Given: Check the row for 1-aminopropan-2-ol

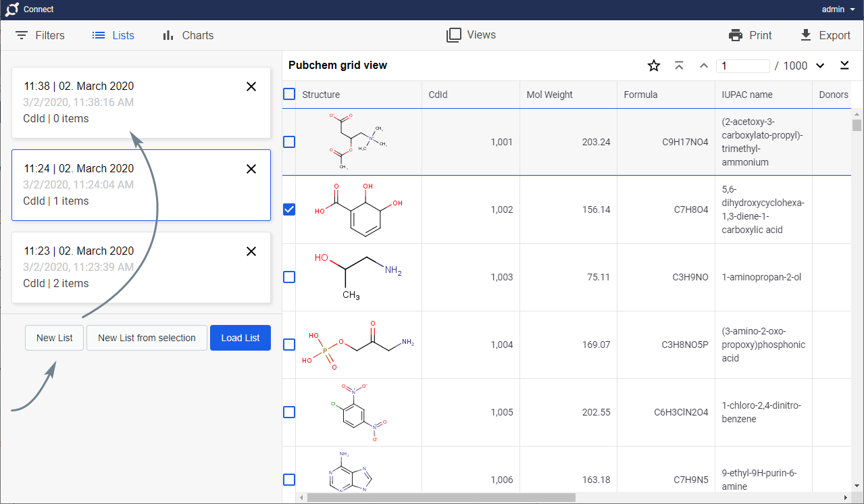Looking at the screenshot, I should pos(289,277).
